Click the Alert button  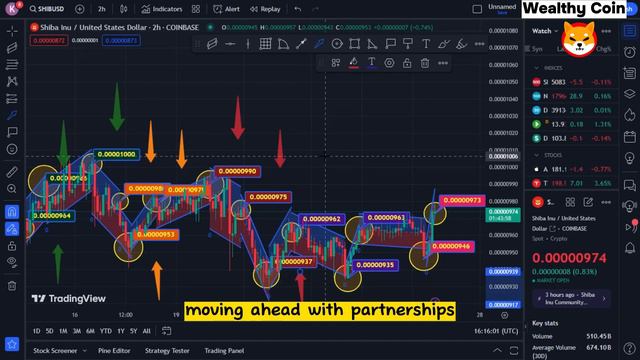[227, 9]
